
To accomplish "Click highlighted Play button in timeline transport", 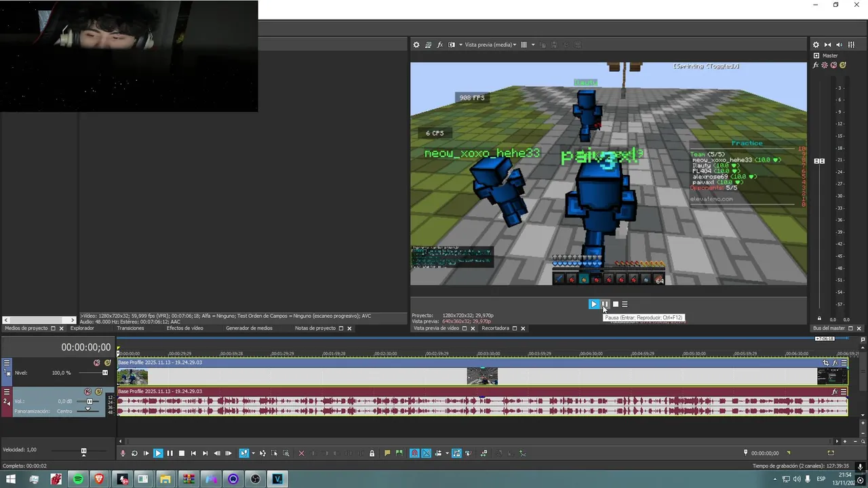I will pyautogui.click(x=158, y=453).
